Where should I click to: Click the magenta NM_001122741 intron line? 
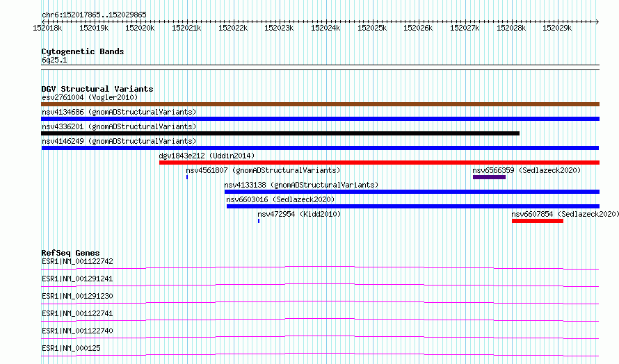(x=320, y=320)
